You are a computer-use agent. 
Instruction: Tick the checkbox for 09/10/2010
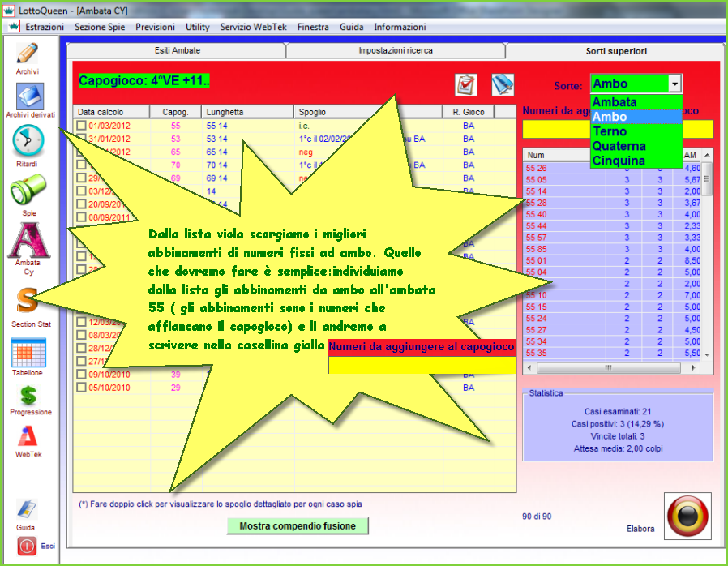(x=81, y=375)
